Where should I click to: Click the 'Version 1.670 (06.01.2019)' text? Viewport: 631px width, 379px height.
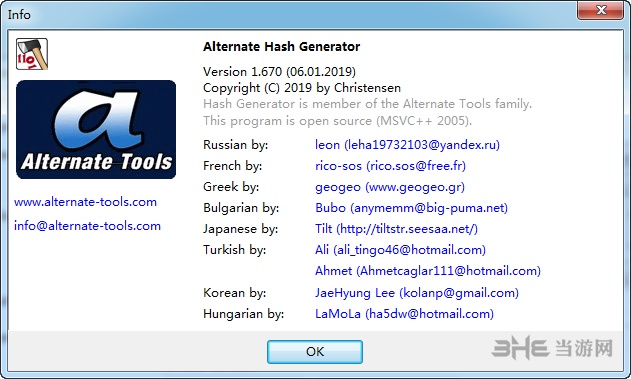pos(279,72)
